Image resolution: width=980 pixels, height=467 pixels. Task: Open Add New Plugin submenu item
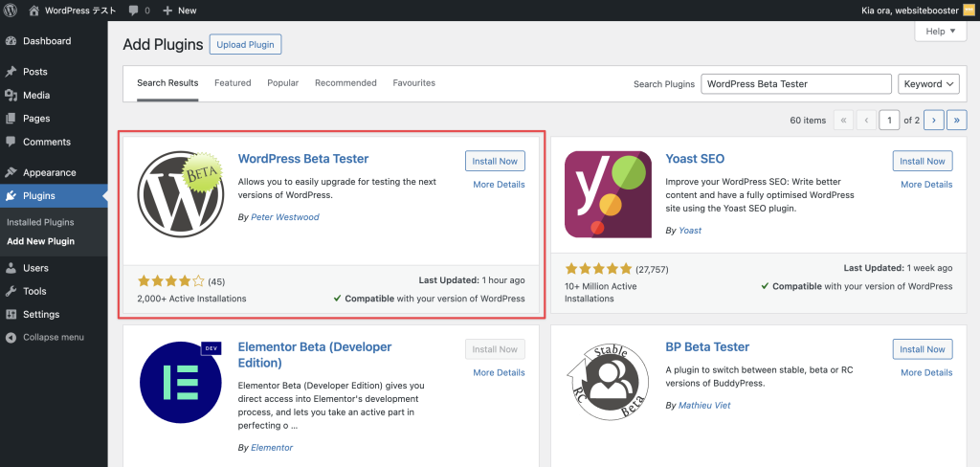[40, 241]
